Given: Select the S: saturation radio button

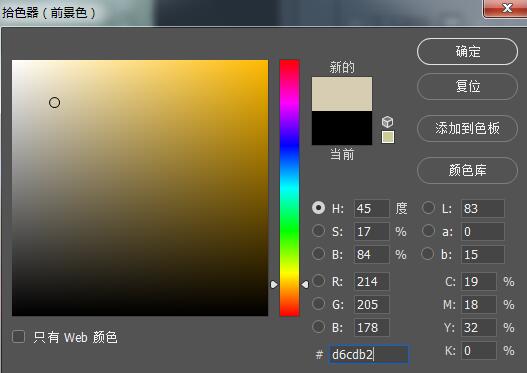Looking at the screenshot, I should click(x=318, y=231).
